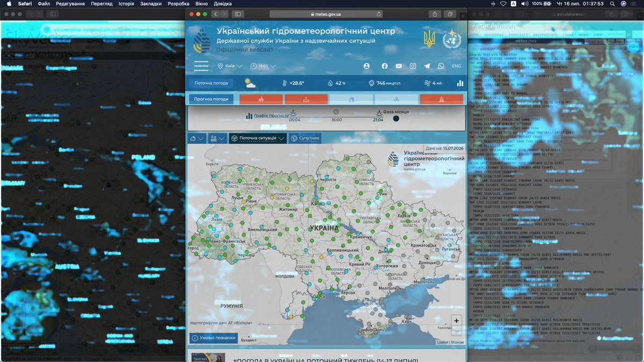The height and width of the screenshot is (362, 644).
Task: Toggle the Safari sidebar button
Action: coord(238,14)
